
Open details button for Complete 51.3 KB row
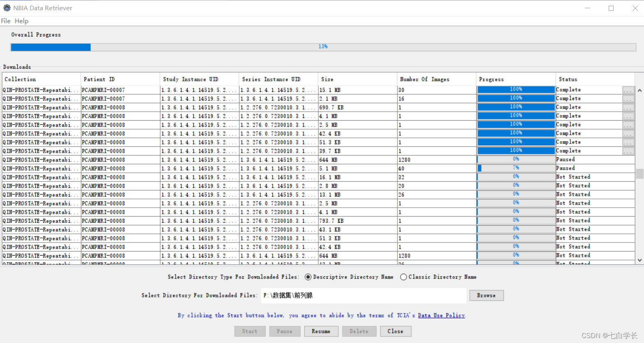[628, 142]
